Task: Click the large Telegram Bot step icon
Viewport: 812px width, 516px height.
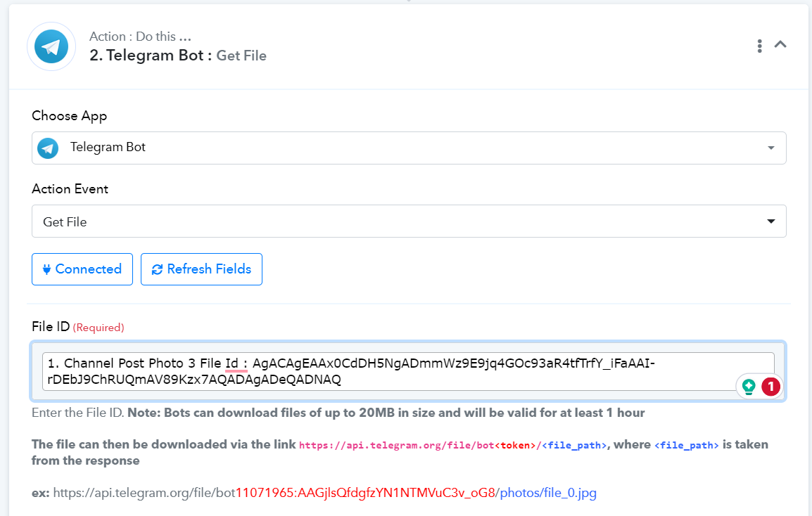Action: pyautogui.click(x=51, y=46)
